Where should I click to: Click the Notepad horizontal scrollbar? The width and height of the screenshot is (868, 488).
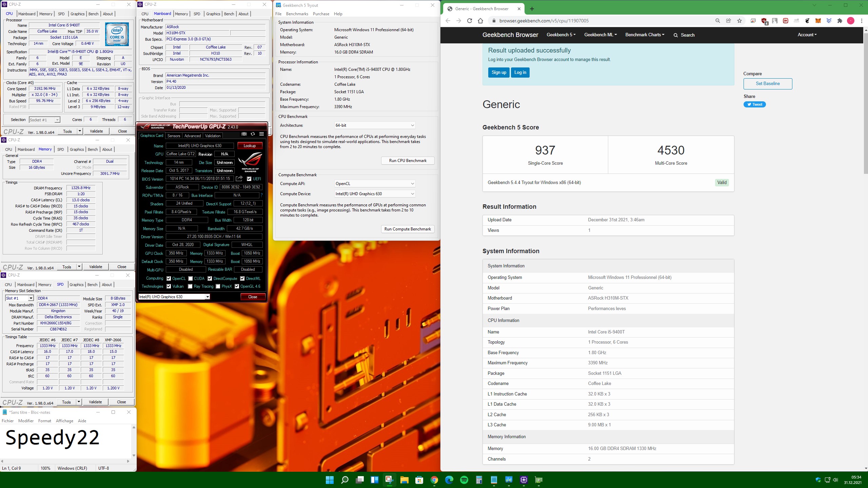point(65,461)
